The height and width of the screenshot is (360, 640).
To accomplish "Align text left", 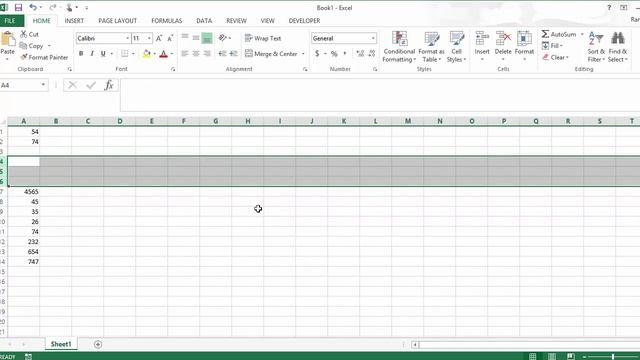I will tap(185, 53).
